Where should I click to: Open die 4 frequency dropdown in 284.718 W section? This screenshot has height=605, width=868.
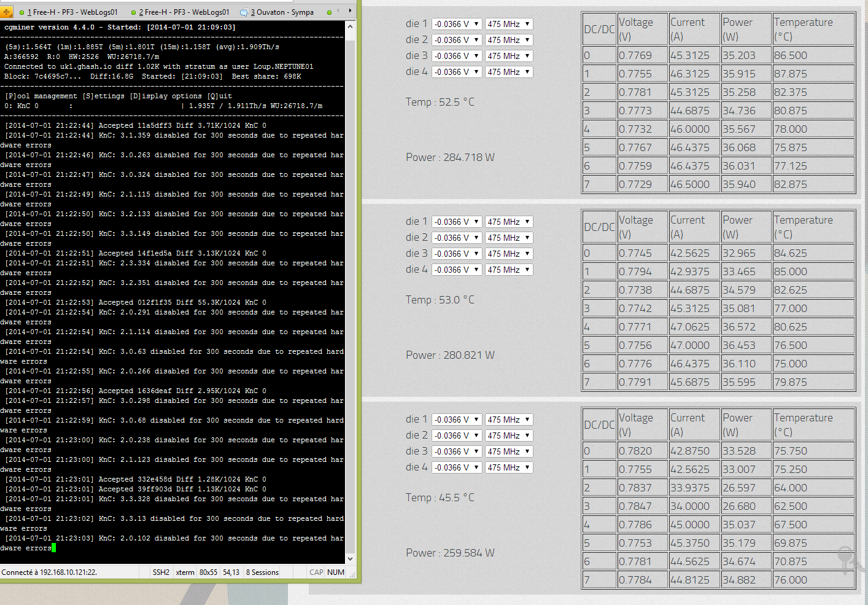[x=509, y=72]
